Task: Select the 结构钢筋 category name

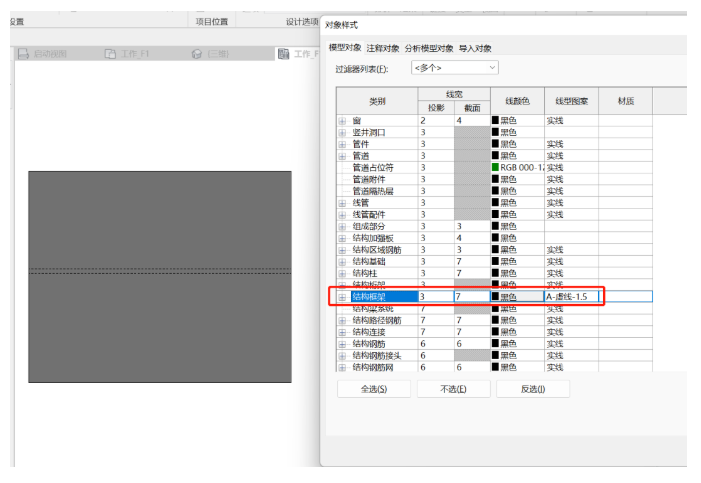Action: pyautogui.click(x=369, y=344)
